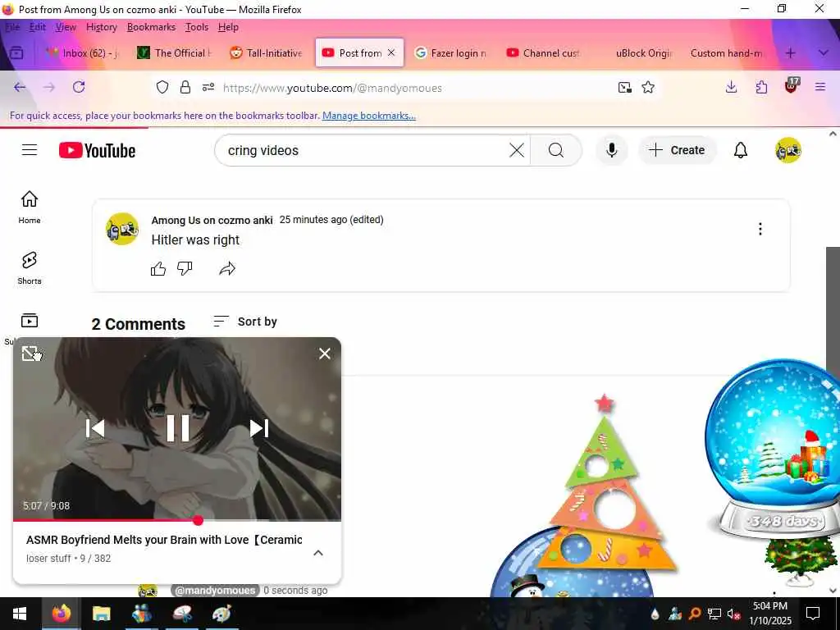This screenshot has width=840, height=630.
Task: Switch to Tall-Initiative tab
Action: click(x=267, y=53)
